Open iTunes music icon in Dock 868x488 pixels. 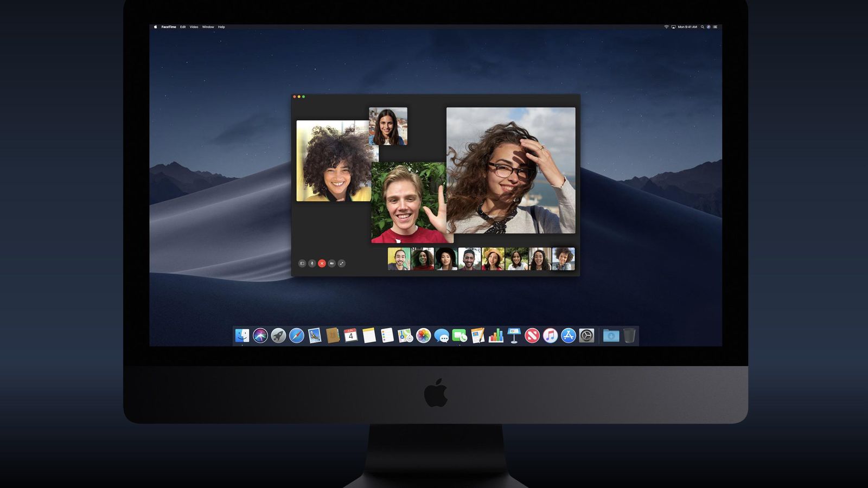click(x=550, y=336)
